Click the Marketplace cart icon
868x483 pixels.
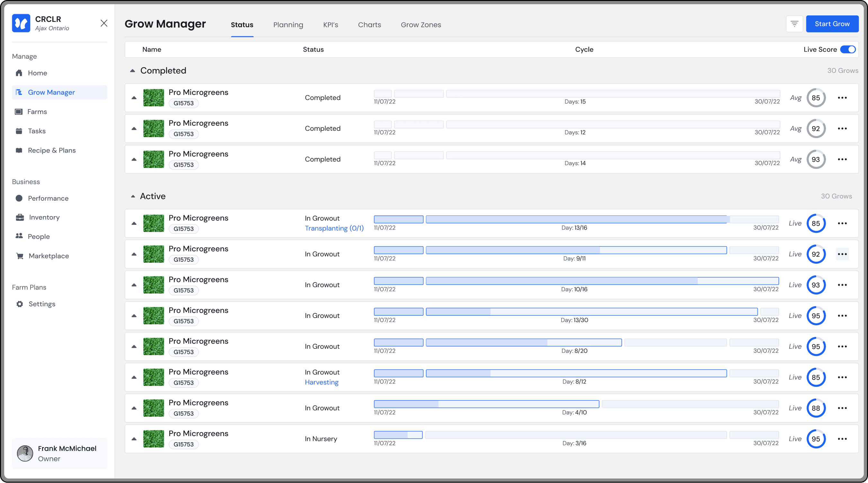point(20,256)
